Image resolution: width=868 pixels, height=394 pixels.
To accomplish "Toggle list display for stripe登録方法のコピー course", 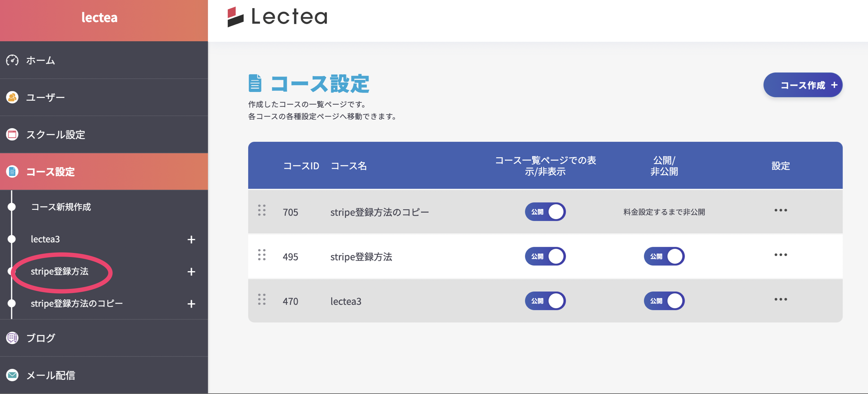I will (x=545, y=212).
